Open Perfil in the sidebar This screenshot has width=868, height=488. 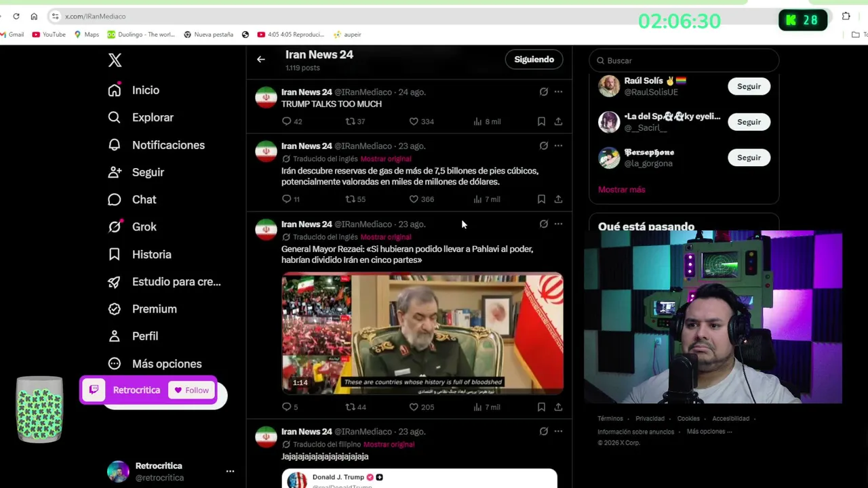[x=133, y=336]
